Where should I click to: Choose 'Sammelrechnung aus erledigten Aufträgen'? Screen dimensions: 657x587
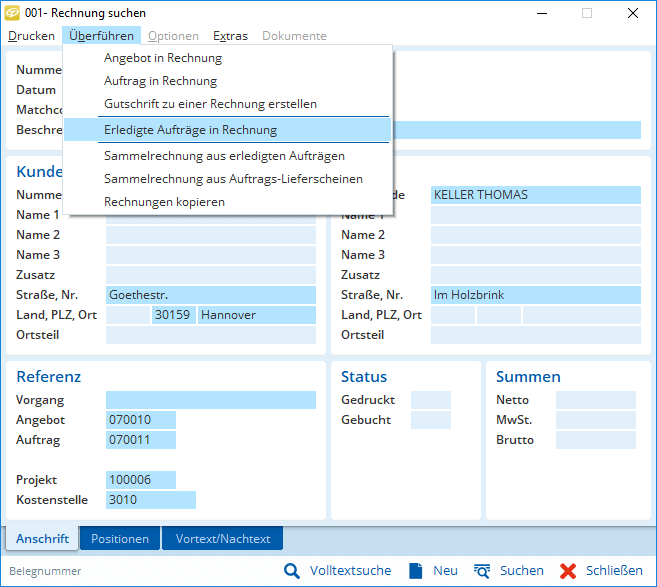224,156
